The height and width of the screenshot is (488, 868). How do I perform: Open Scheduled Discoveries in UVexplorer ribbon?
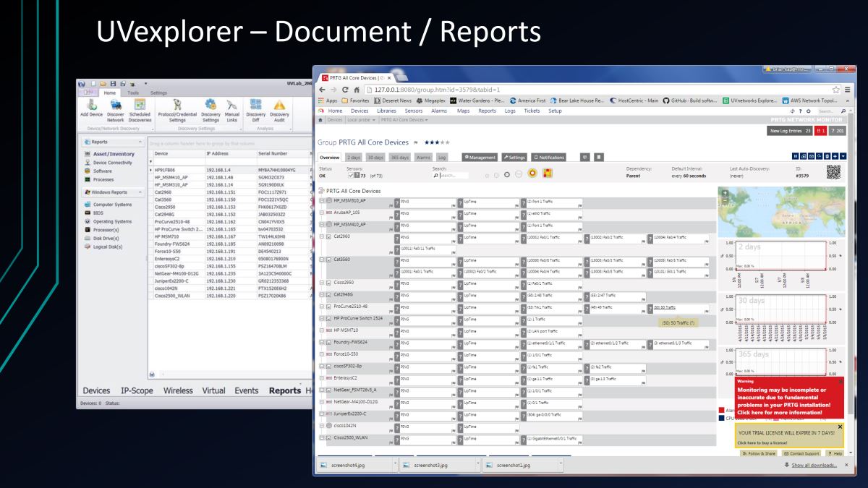coord(140,109)
